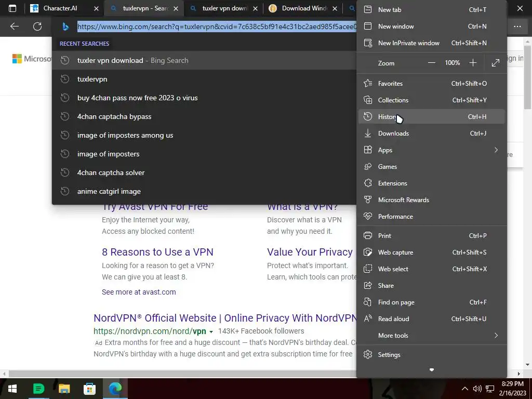Select the '4chan captacha bypass' suggestion
The width and height of the screenshot is (532, 399).
[x=204, y=116]
